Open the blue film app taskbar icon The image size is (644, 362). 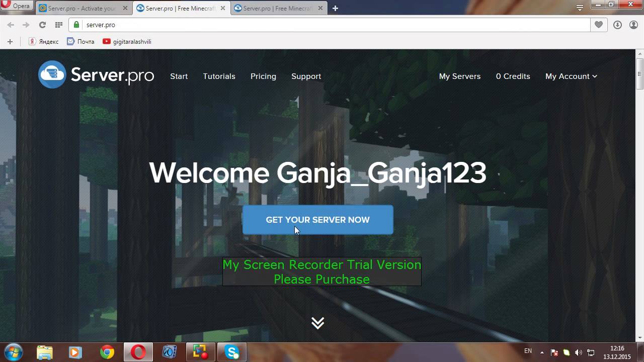pos(170,352)
